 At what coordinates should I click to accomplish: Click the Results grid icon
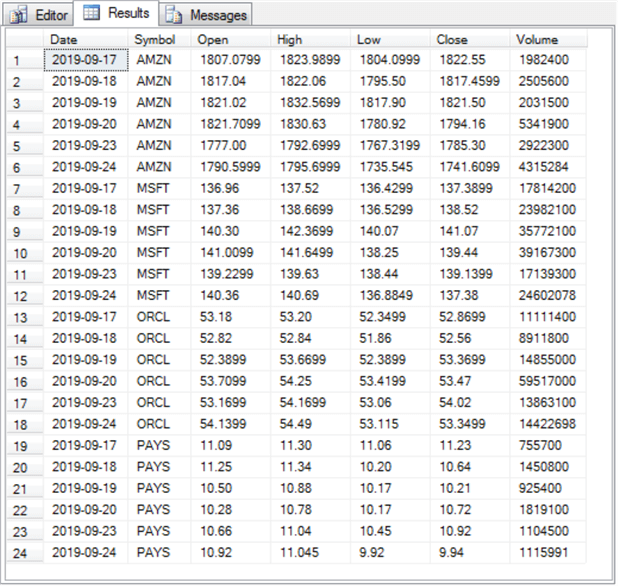pyautogui.click(x=91, y=13)
